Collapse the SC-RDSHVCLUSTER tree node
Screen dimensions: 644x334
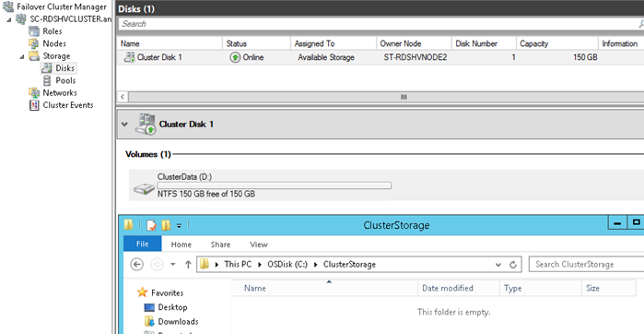(x=9, y=19)
